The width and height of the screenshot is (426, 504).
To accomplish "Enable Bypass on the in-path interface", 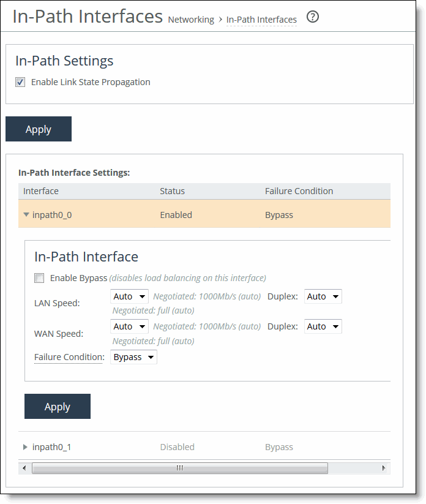I will [39, 277].
